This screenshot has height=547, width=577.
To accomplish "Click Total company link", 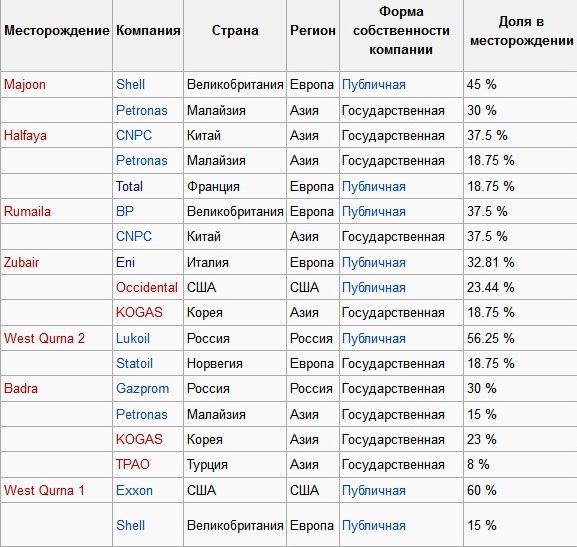I will pos(129,186).
